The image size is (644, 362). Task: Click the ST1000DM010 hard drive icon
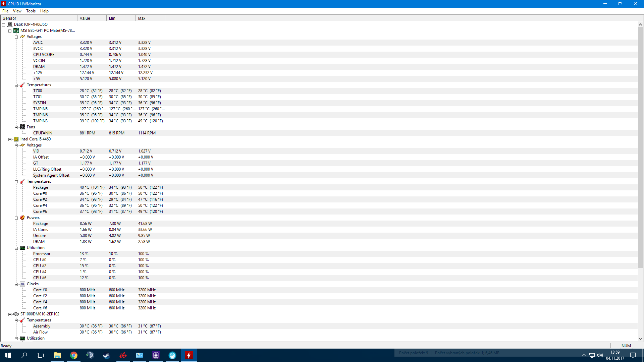(16, 314)
